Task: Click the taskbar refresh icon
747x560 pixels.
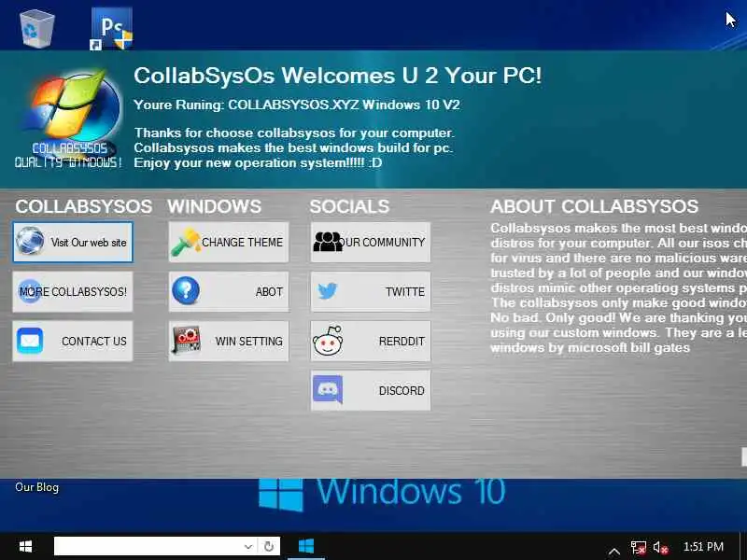Action: click(269, 546)
